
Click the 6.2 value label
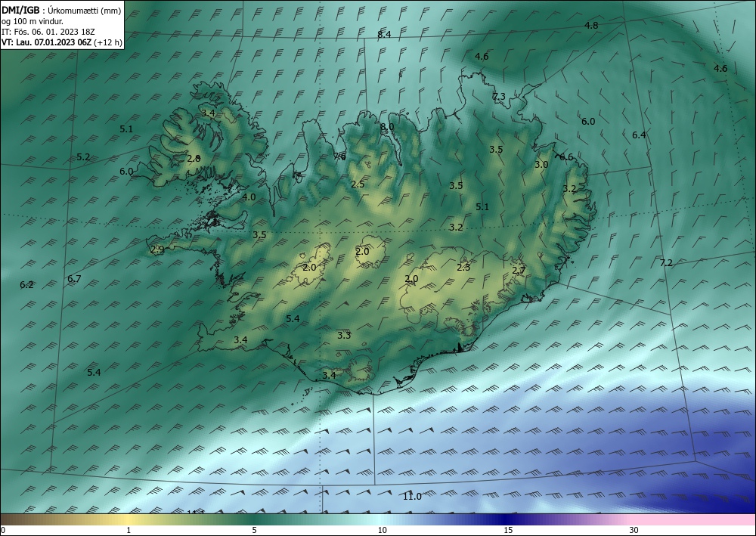tap(27, 285)
